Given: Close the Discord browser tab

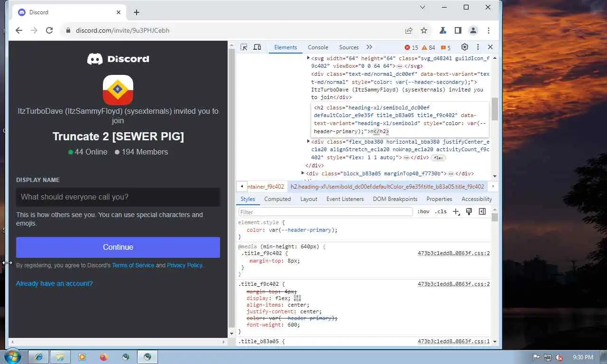Looking at the screenshot, I should click(x=119, y=12).
